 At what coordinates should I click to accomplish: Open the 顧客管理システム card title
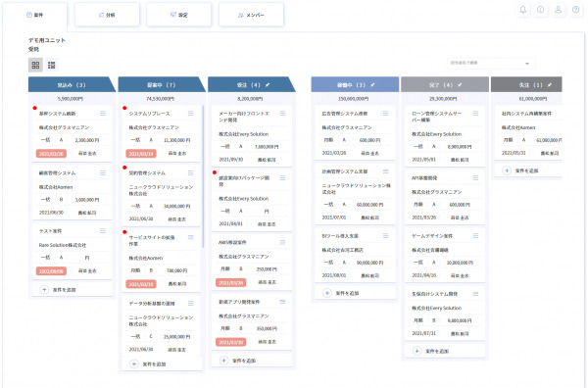click(x=57, y=172)
